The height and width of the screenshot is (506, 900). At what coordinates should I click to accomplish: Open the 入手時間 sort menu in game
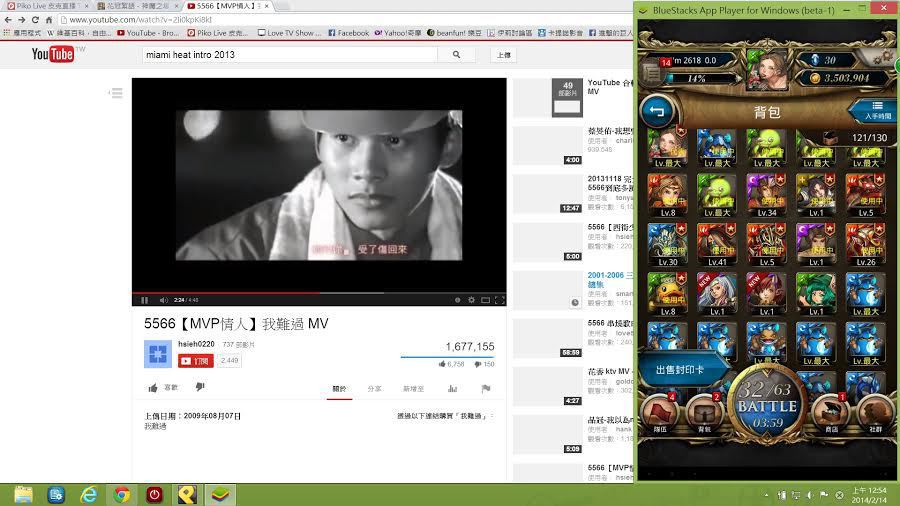(x=875, y=111)
